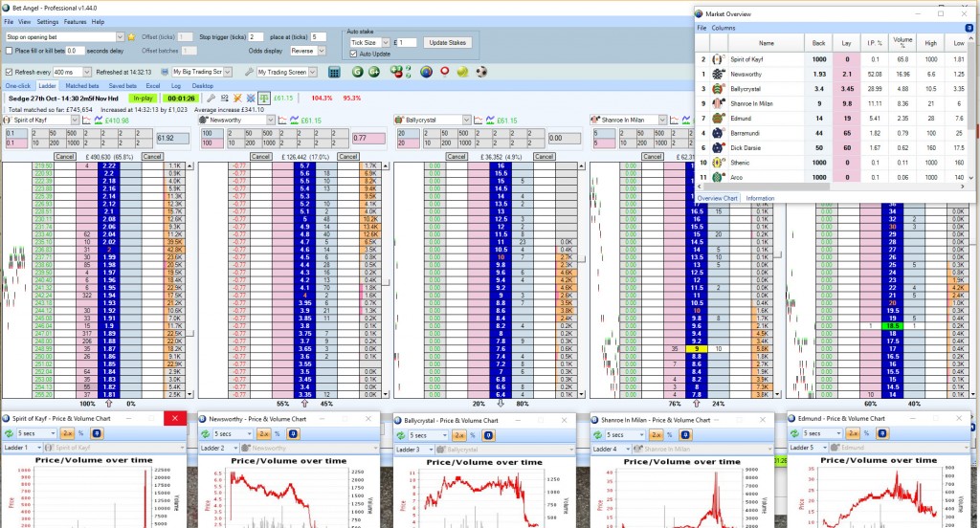Open the Features menu

coord(75,21)
